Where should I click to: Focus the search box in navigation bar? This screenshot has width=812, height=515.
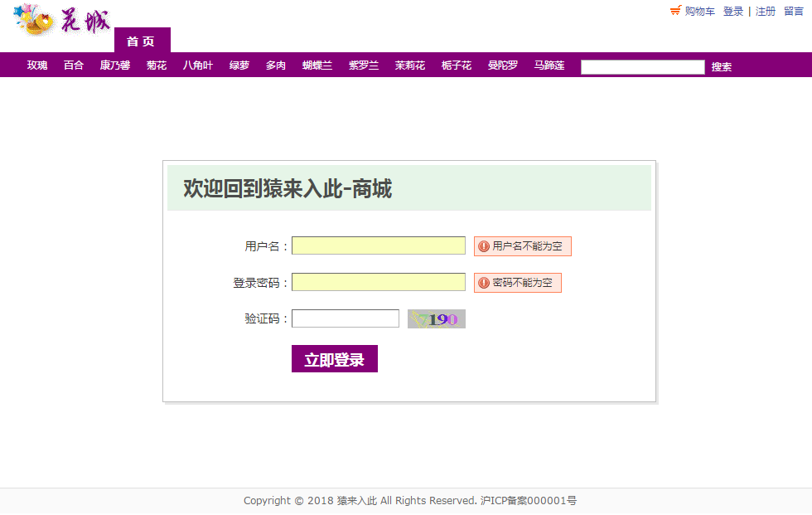coord(643,67)
